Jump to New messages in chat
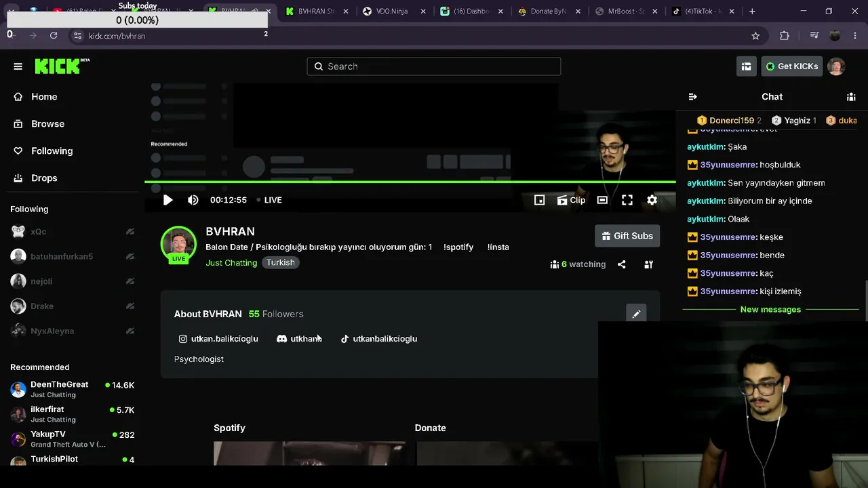 pos(770,310)
